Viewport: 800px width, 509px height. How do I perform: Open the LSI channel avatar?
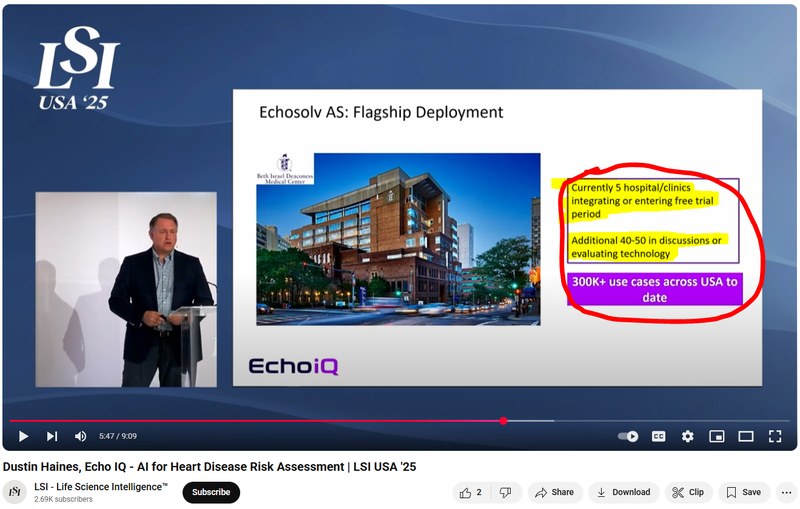[15, 492]
